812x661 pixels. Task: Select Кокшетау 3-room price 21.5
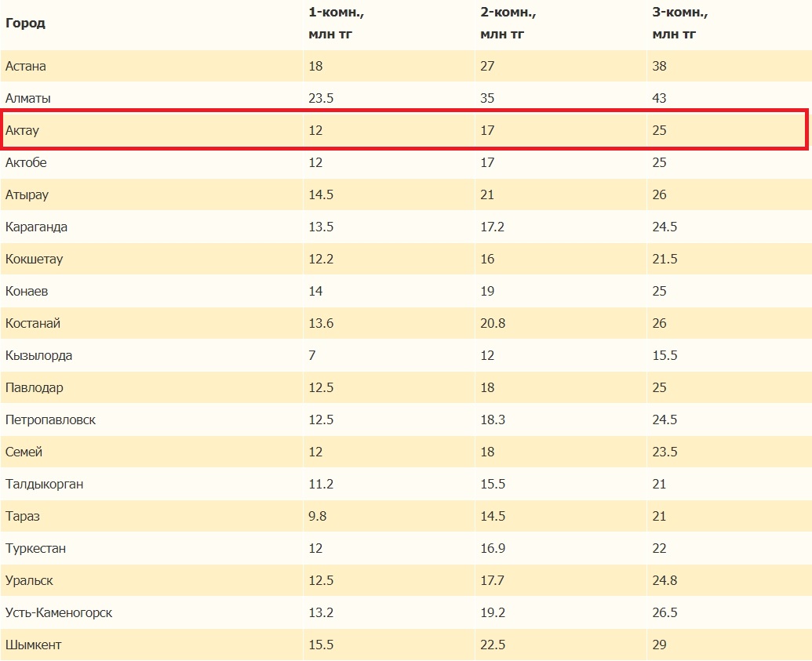point(665,259)
